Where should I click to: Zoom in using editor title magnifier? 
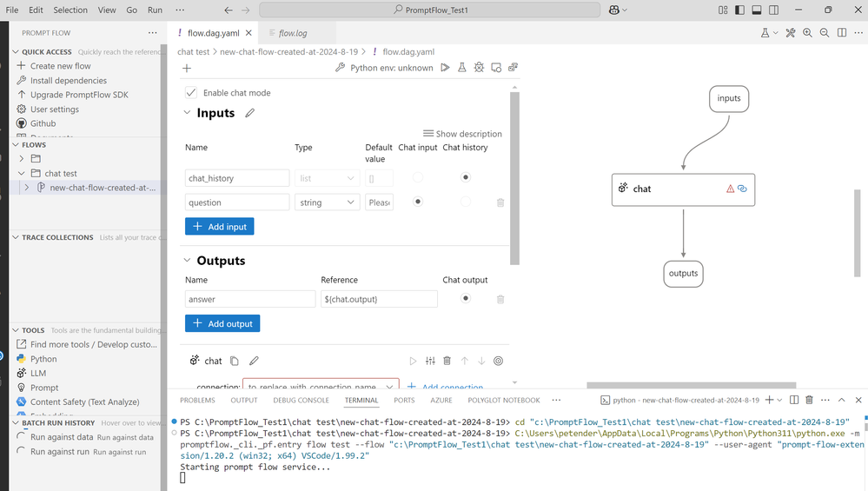pos(808,33)
